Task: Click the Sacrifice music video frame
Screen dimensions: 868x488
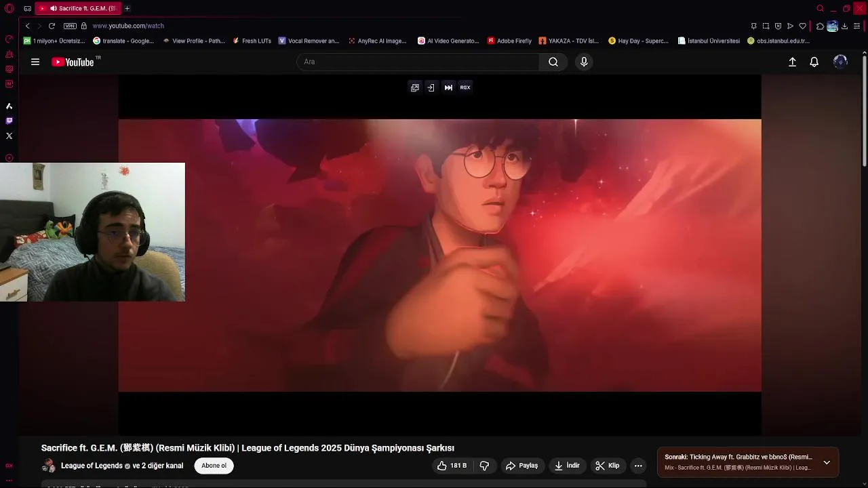Action: point(439,256)
